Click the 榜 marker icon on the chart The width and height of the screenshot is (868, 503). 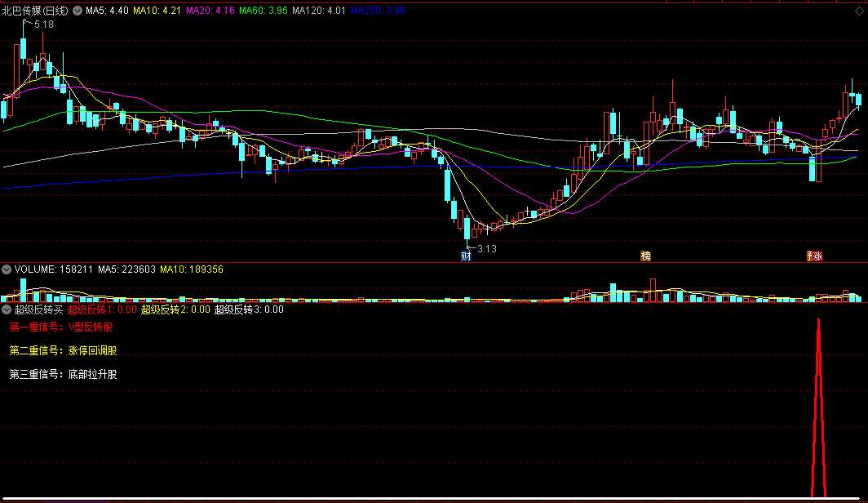tap(645, 256)
